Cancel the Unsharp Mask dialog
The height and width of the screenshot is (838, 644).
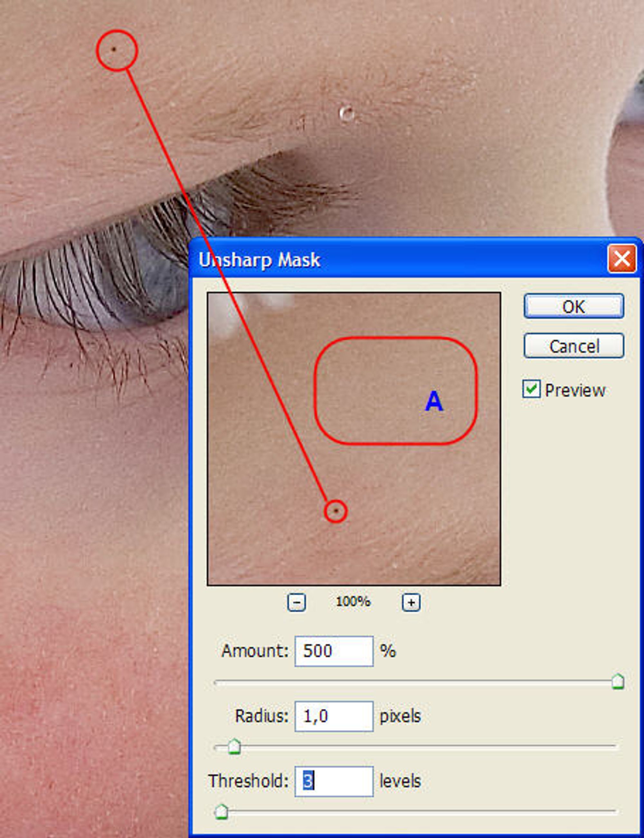573,346
